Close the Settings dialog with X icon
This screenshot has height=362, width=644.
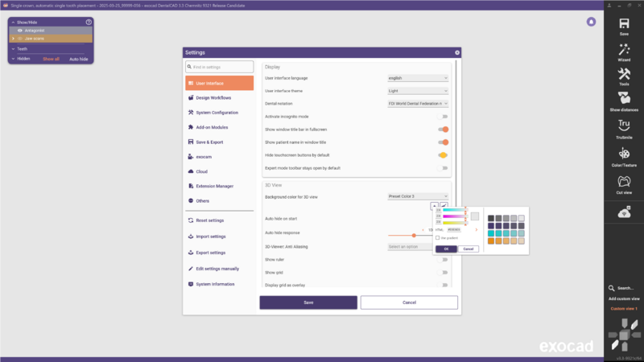click(x=457, y=52)
